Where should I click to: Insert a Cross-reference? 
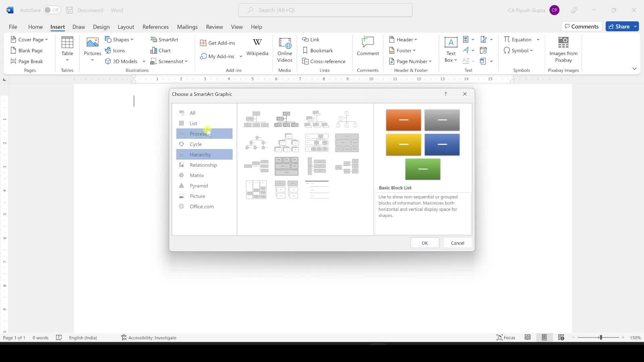pos(324,61)
